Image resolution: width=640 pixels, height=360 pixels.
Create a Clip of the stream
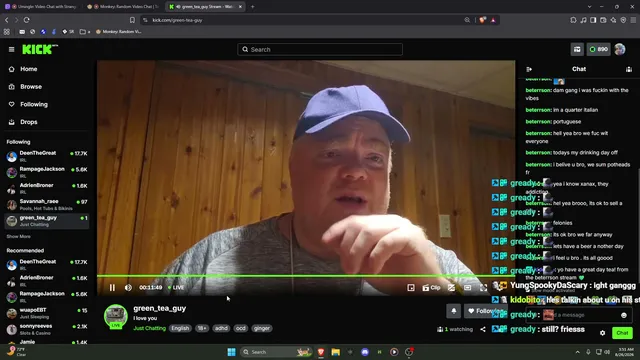(431, 288)
